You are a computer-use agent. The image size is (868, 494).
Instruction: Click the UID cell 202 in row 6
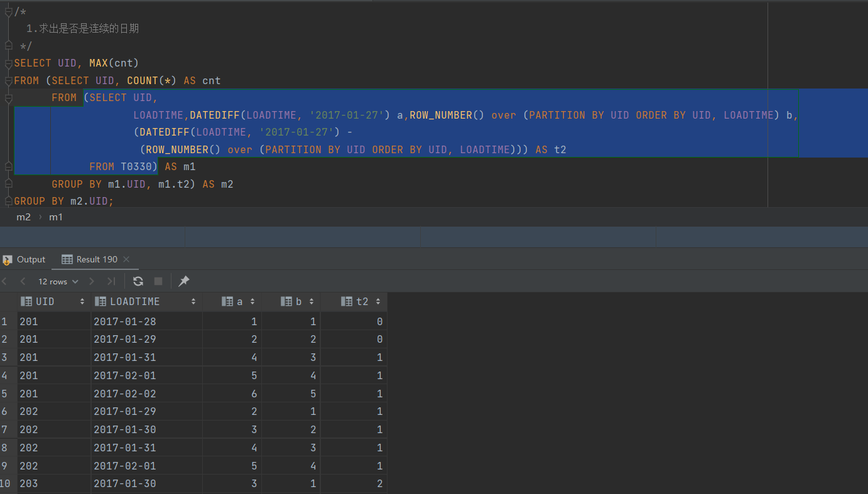[x=53, y=411]
